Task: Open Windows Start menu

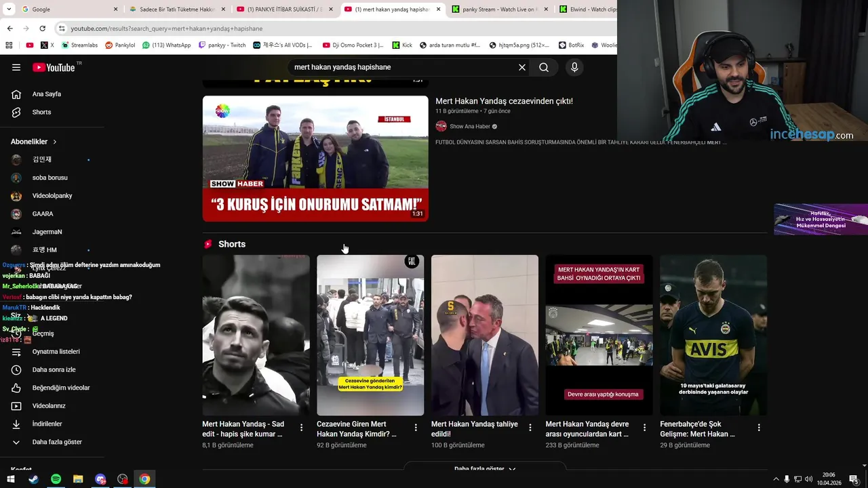Action: (11, 479)
